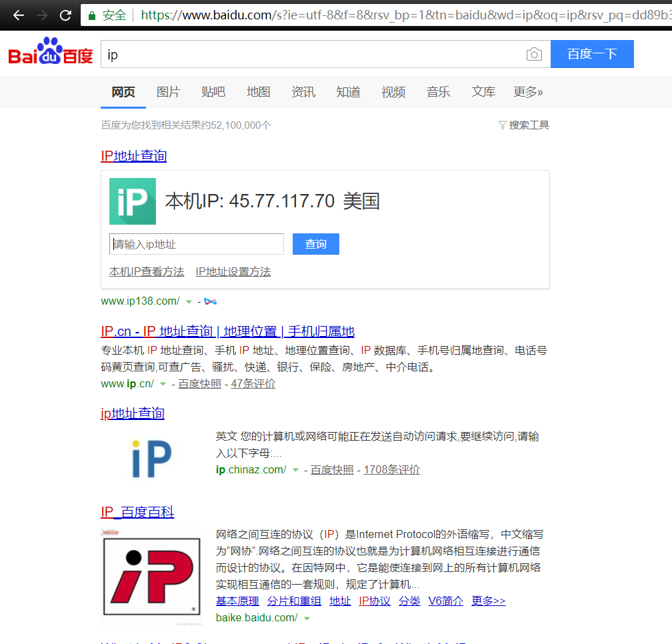Open the lowercase ip地址查询 result title

133,413
